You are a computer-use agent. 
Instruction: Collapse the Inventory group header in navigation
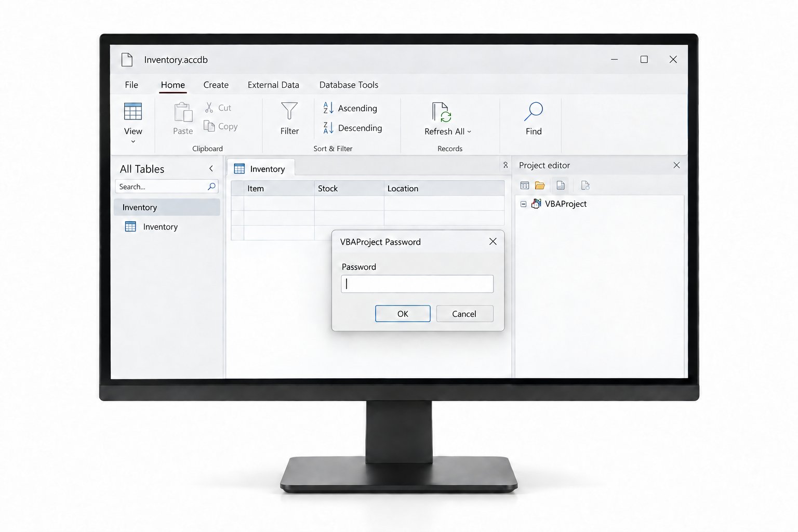tap(167, 207)
